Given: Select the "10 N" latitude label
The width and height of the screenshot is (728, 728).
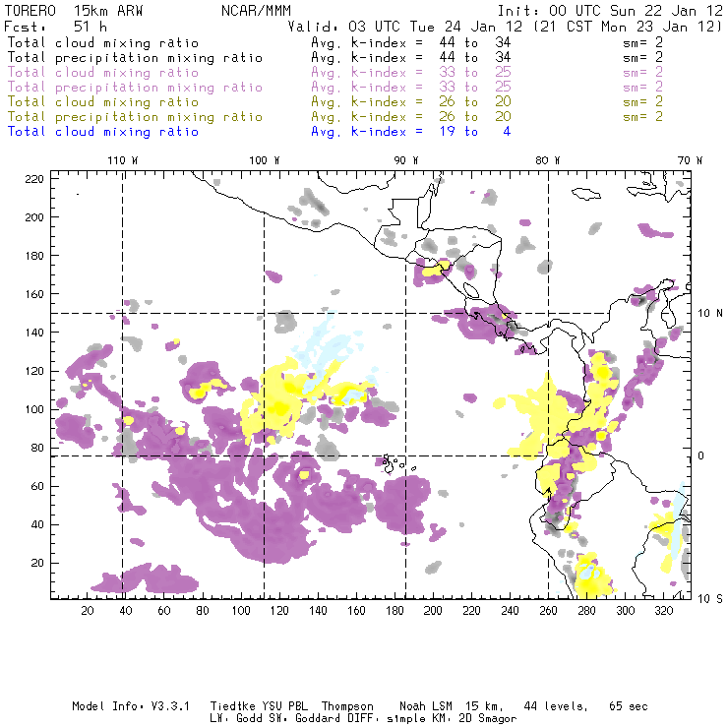Looking at the screenshot, I should (x=710, y=314).
